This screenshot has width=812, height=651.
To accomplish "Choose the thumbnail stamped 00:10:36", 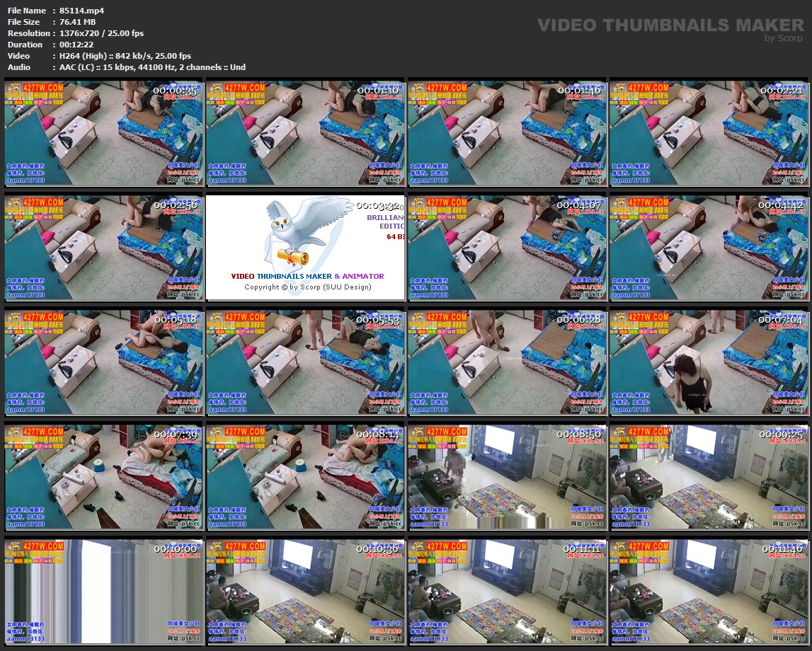I will tap(306, 592).
